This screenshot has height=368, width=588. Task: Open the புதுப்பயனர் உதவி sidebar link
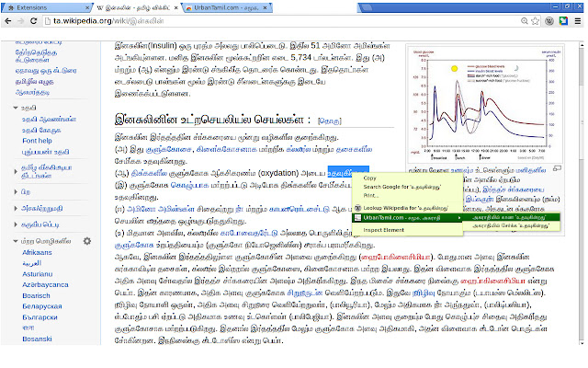pyautogui.click(x=45, y=152)
